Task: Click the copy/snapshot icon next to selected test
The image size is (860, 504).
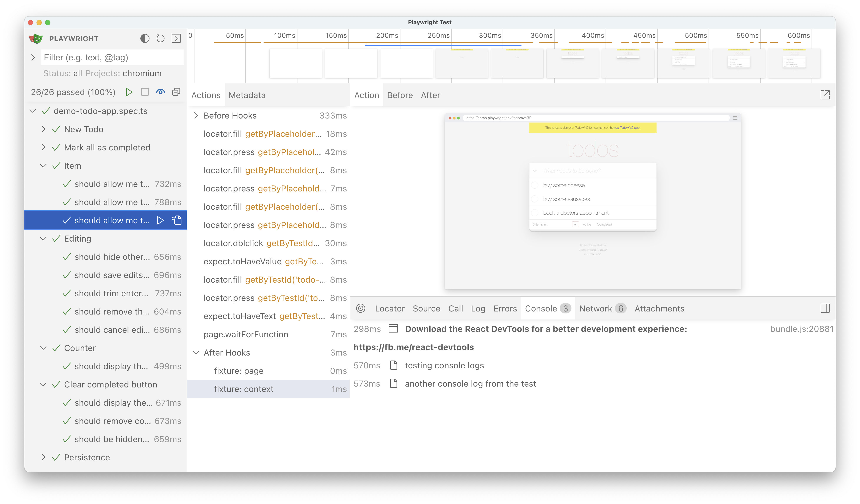Action: pyautogui.click(x=177, y=220)
